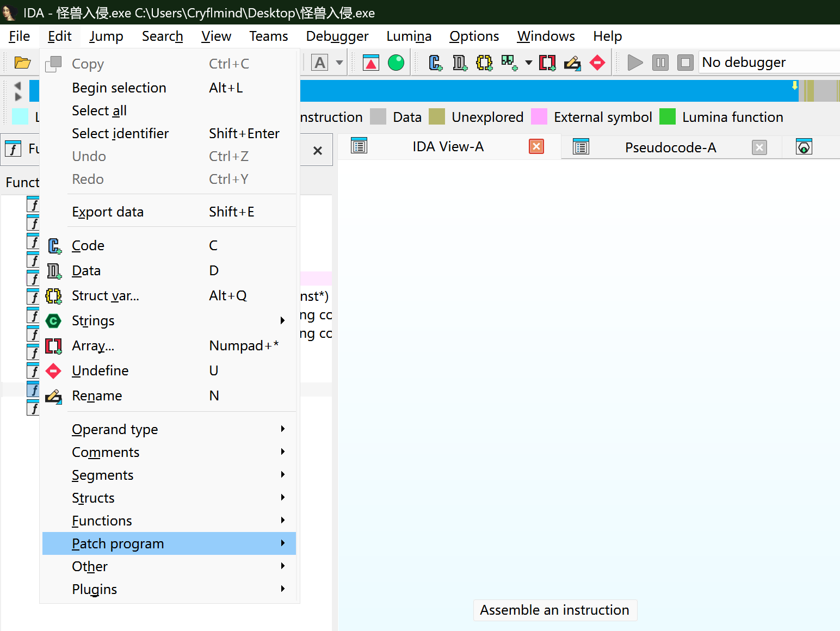This screenshot has height=631, width=840.
Task: Click the red-bracket Array icon in the toolbar
Action: 547,63
